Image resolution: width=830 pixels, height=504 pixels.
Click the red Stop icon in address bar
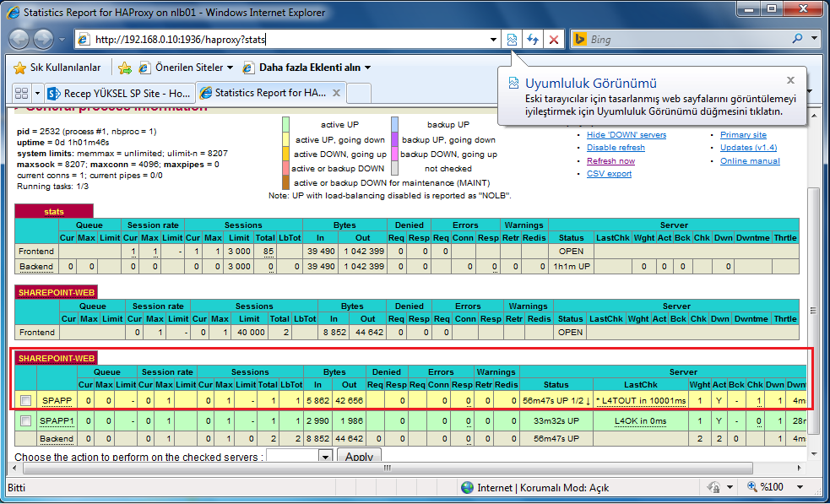point(554,39)
